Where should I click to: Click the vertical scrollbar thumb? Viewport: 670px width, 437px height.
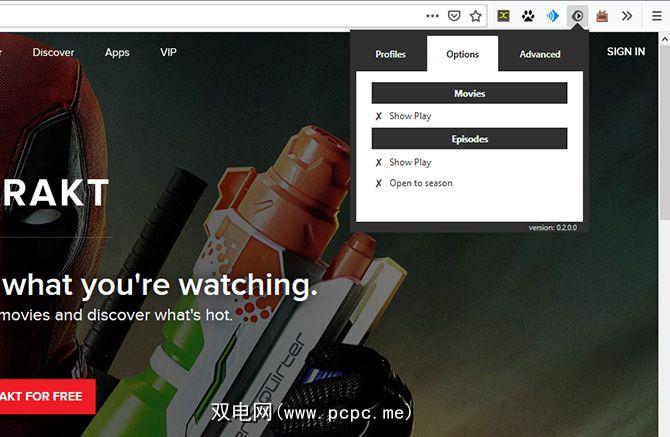[x=664, y=132]
